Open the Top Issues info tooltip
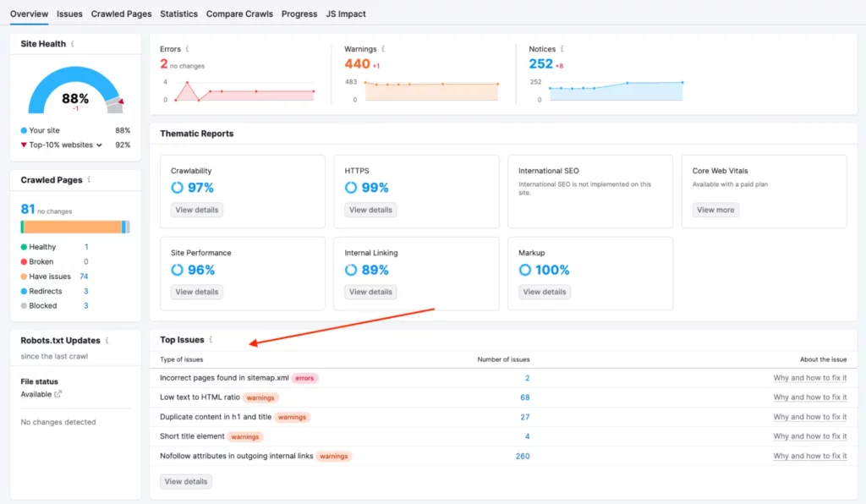Viewport: 866px width, 504px height. coord(211,339)
